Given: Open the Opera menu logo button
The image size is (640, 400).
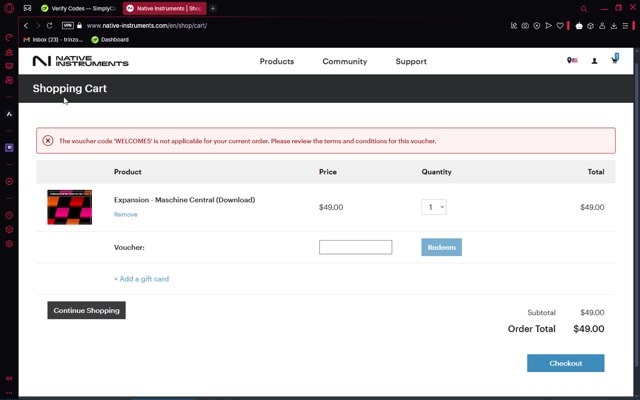Looking at the screenshot, I should (x=9, y=8).
